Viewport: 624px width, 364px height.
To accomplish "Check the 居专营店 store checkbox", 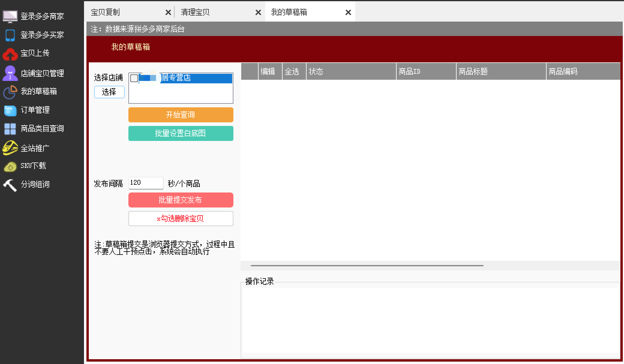I will click(x=134, y=78).
